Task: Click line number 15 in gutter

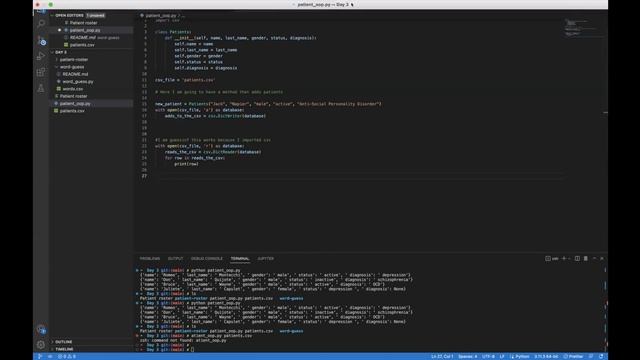Action: [144, 104]
